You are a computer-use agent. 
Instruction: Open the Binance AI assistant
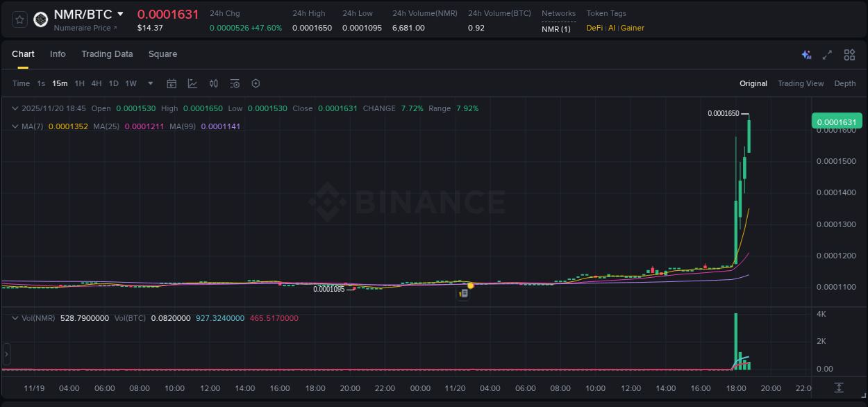tap(806, 54)
